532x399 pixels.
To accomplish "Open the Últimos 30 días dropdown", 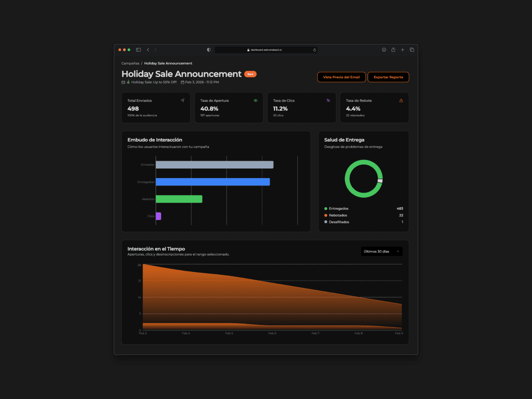I will click(381, 251).
